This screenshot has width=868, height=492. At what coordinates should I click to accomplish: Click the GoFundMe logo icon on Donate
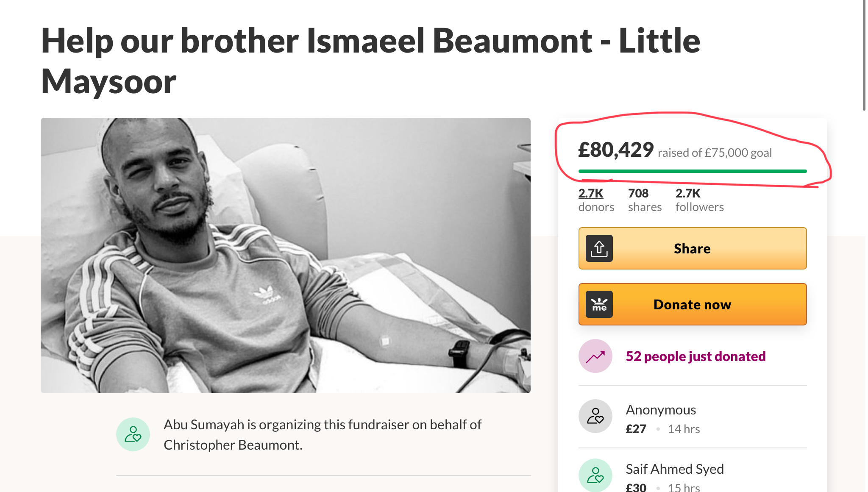(x=599, y=304)
